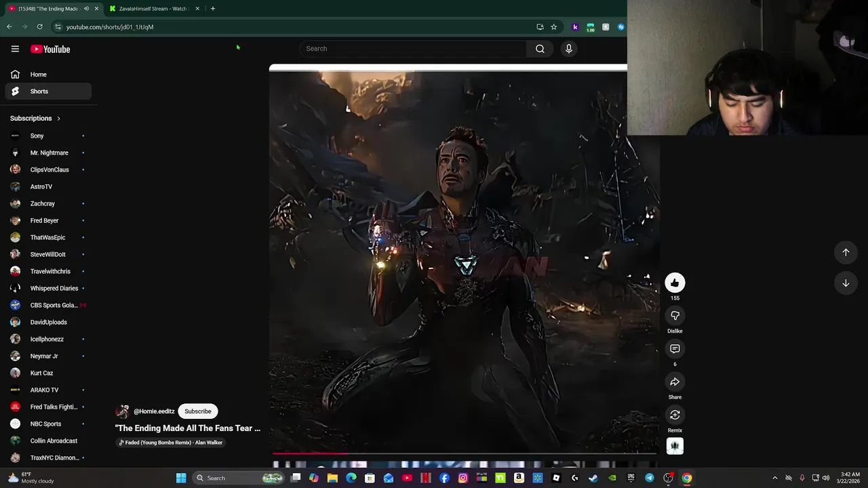Image resolution: width=868 pixels, height=488 pixels.
Task: Open Icellphonezz channel
Action: click(x=48, y=339)
